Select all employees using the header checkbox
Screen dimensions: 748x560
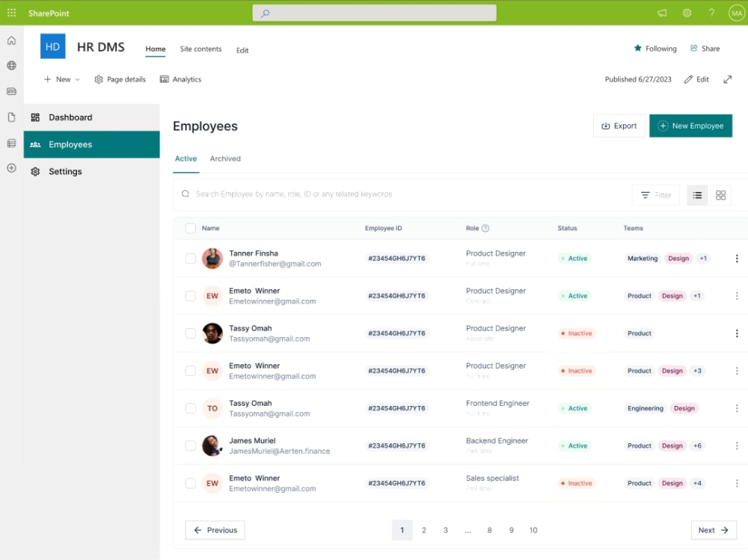pyautogui.click(x=191, y=228)
